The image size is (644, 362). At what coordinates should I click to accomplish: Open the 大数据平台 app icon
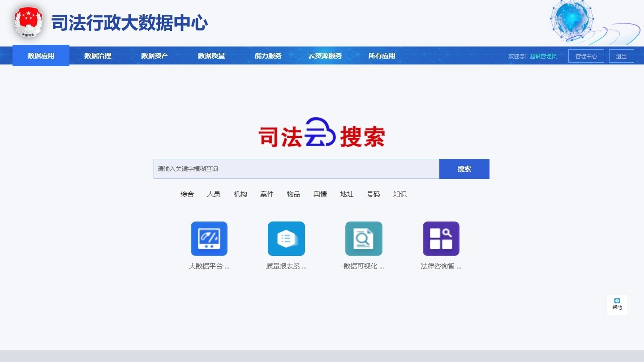click(x=209, y=239)
